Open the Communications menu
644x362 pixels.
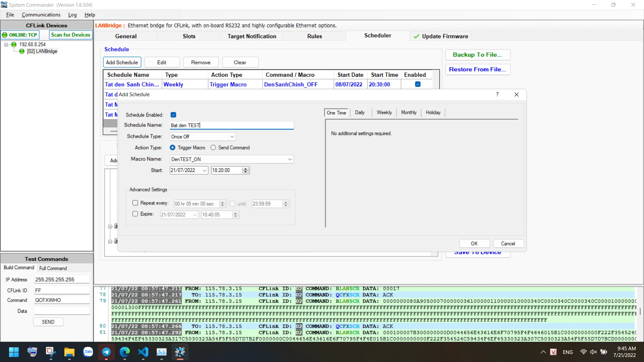click(x=41, y=15)
